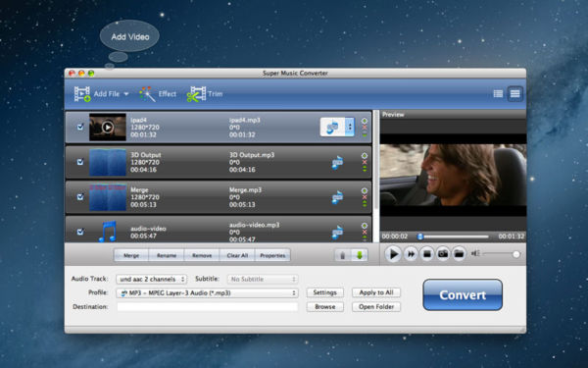The image size is (588, 368).
Task: Select the "ipad4.mp3" output name
Action: pos(244,120)
